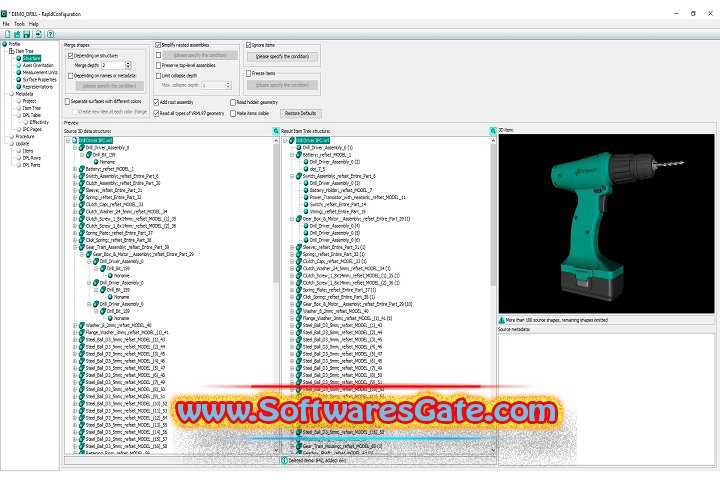Click the Save floppy-disk toolbar icon
The image size is (720, 480).
point(27,34)
